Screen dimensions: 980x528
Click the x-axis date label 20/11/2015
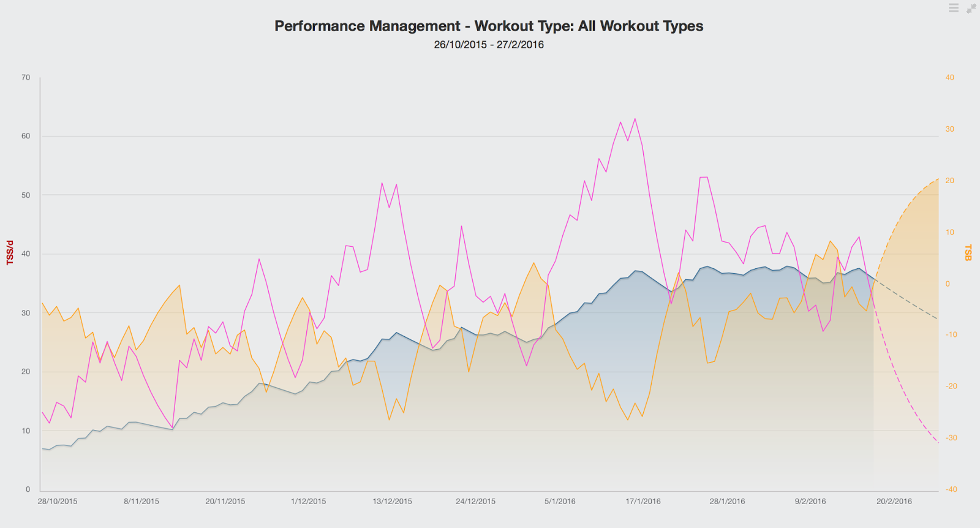click(225, 501)
